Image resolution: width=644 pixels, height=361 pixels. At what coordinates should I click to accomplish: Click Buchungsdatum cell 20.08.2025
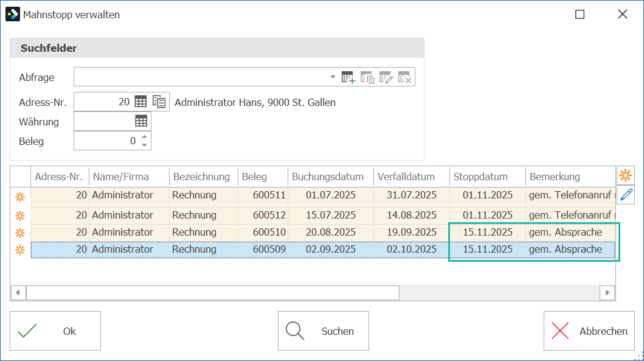pyautogui.click(x=331, y=233)
